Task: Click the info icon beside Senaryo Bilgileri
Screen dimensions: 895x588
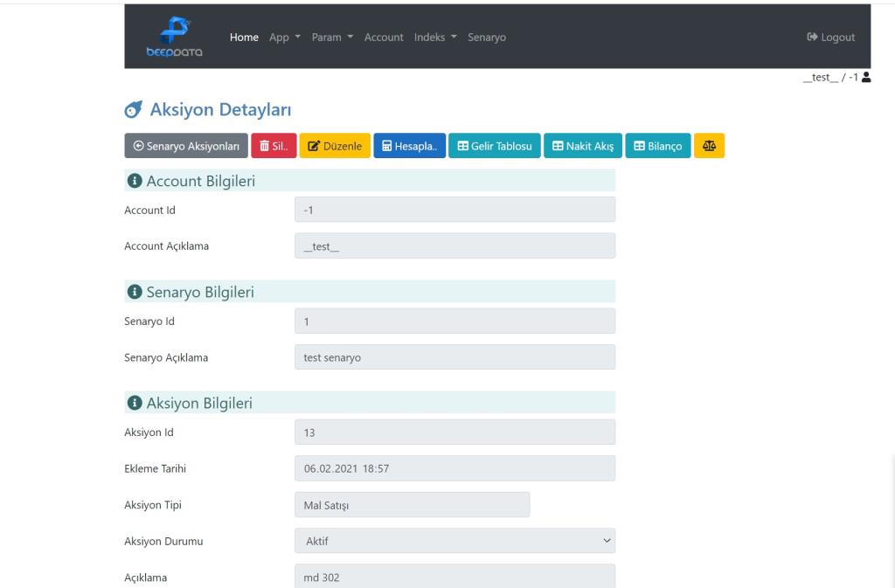Action: click(134, 292)
